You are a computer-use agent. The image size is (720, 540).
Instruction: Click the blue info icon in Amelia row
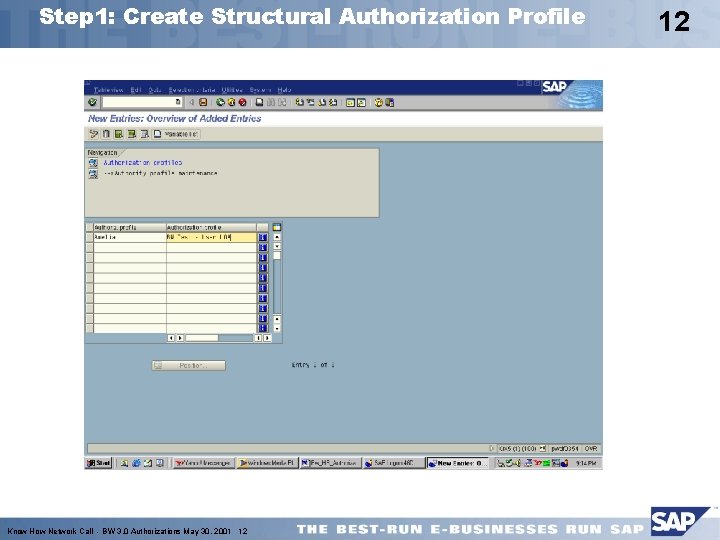(263, 237)
